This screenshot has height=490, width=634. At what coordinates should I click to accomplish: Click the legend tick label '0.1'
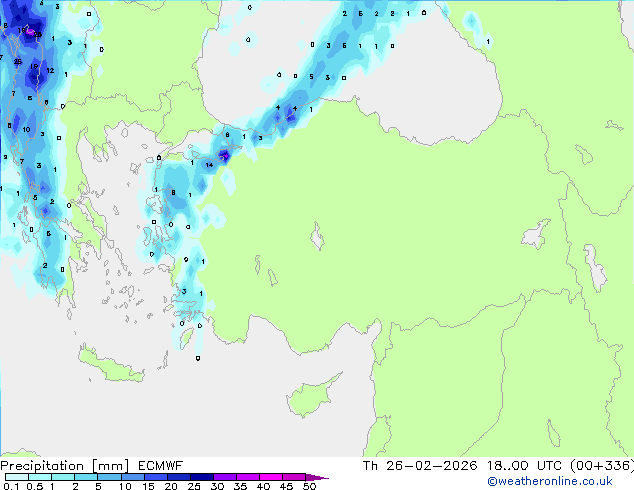[12, 486]
